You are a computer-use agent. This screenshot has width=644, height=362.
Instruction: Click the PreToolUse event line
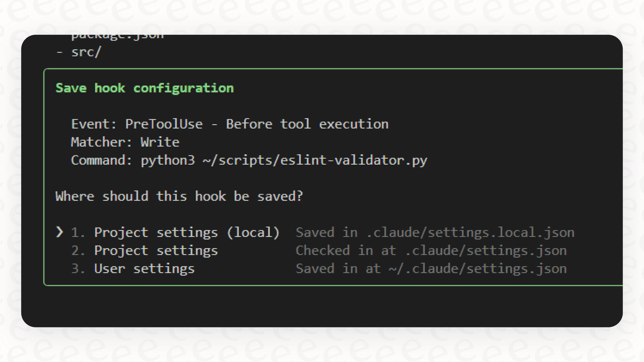[x=230, y=124]
